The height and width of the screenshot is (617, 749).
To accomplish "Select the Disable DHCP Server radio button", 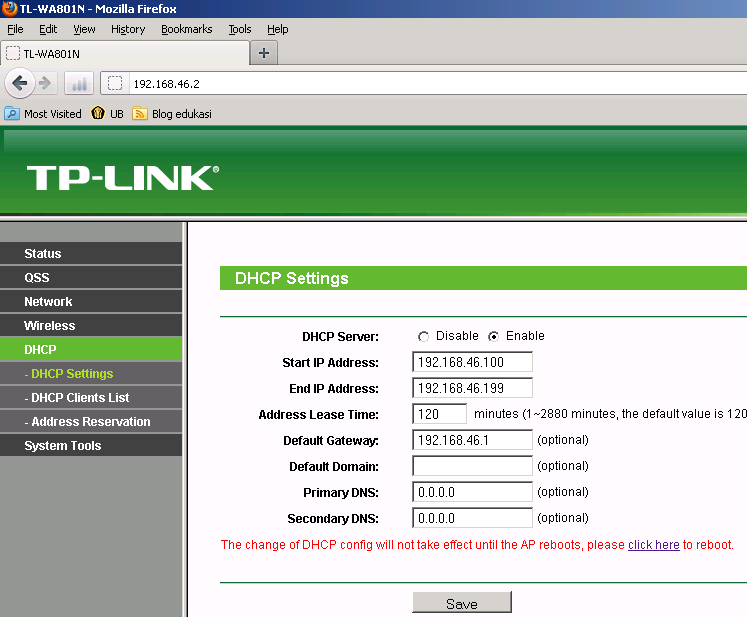I will tap(423, 337).
